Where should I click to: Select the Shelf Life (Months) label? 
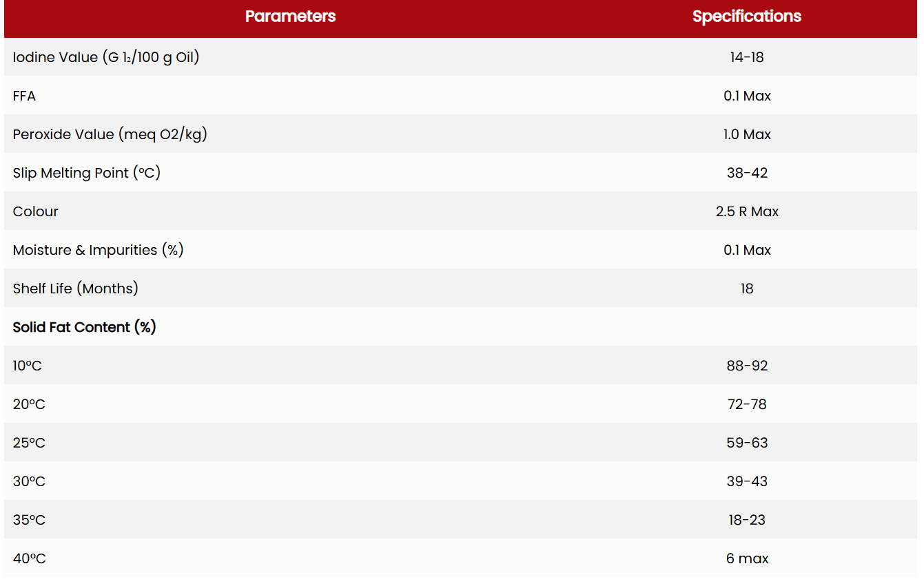(75, 289)
